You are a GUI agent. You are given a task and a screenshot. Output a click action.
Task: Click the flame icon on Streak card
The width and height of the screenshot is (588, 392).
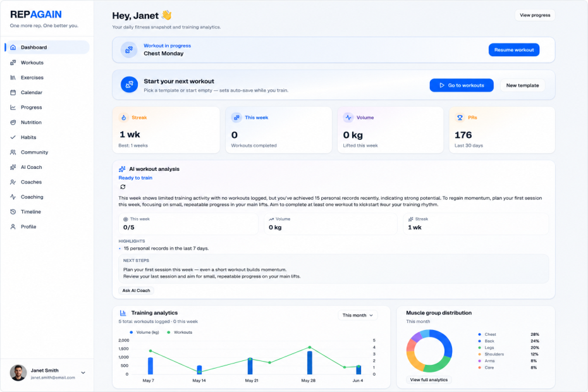click(x=124, y=118)
